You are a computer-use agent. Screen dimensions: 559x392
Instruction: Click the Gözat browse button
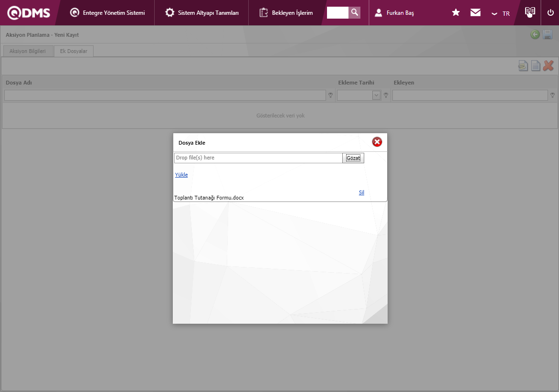(x=353, y=158)
